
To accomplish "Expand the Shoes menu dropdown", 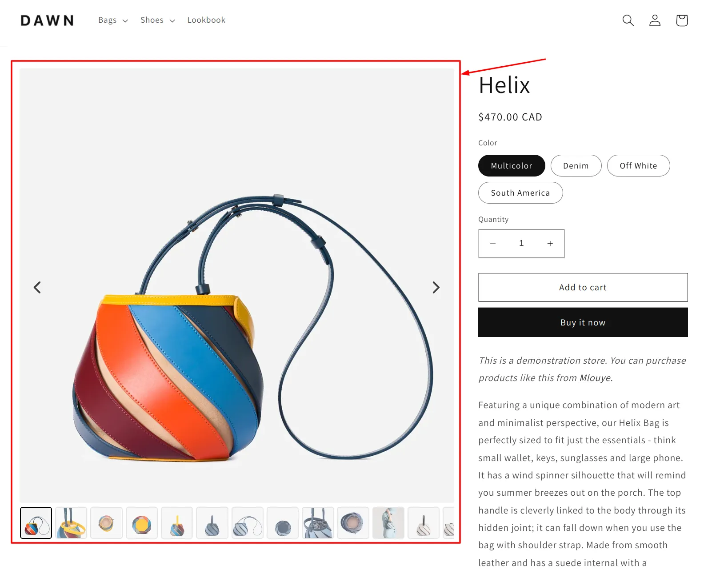I will click(158, 20).
